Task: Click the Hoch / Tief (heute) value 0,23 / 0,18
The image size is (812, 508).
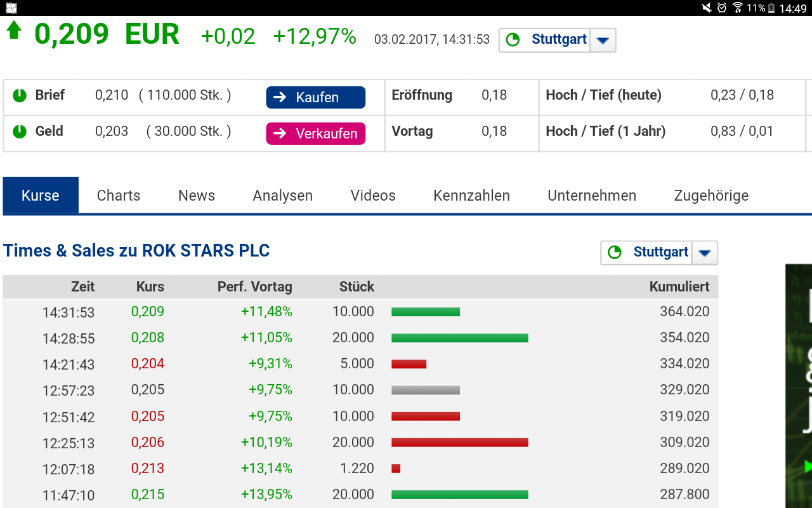Action: tap(742, 95)
